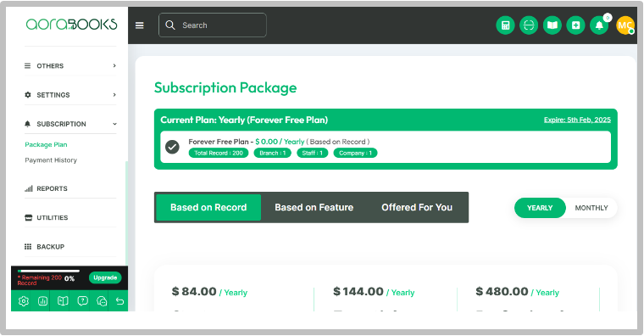Click the remaining record progress bar
Viewport: 644px width, 336px height.
48,271
